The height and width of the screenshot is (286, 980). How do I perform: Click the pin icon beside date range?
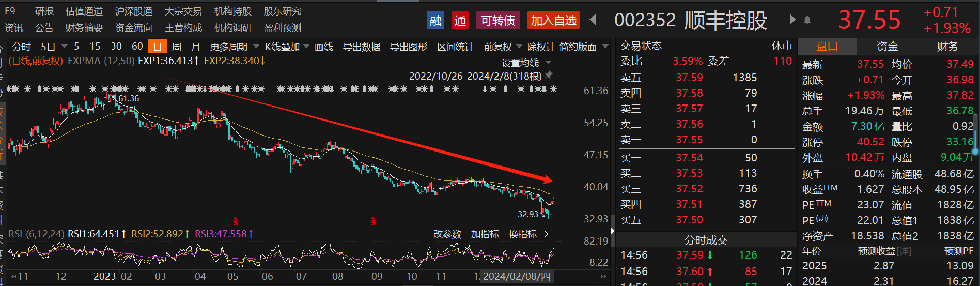549,76
